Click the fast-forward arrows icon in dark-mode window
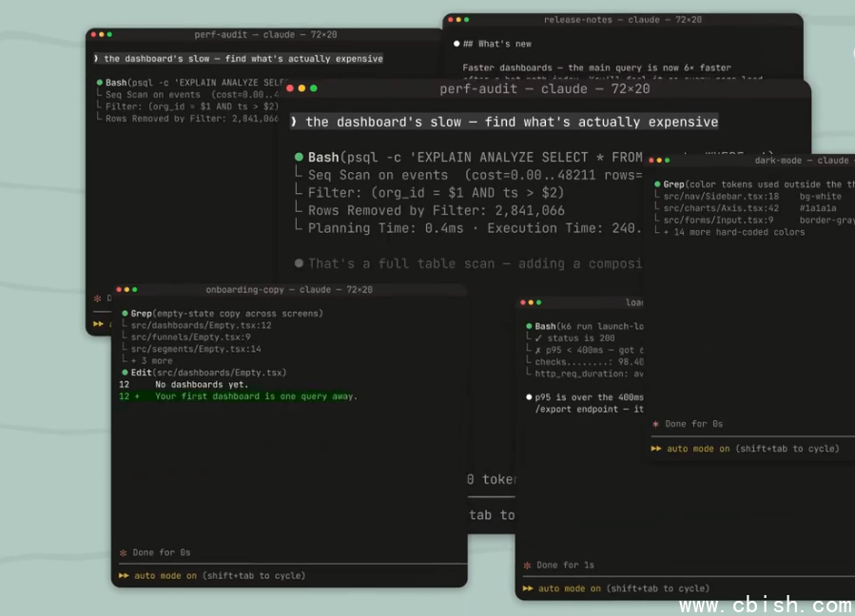Screen dimensions: 855x616 (x=656, y=449)
